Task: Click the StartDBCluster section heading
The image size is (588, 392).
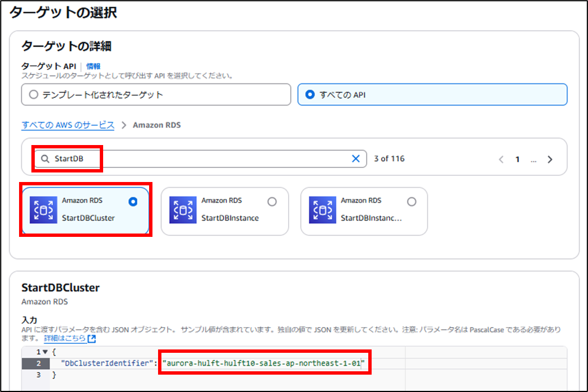Action: coord(61,287)
